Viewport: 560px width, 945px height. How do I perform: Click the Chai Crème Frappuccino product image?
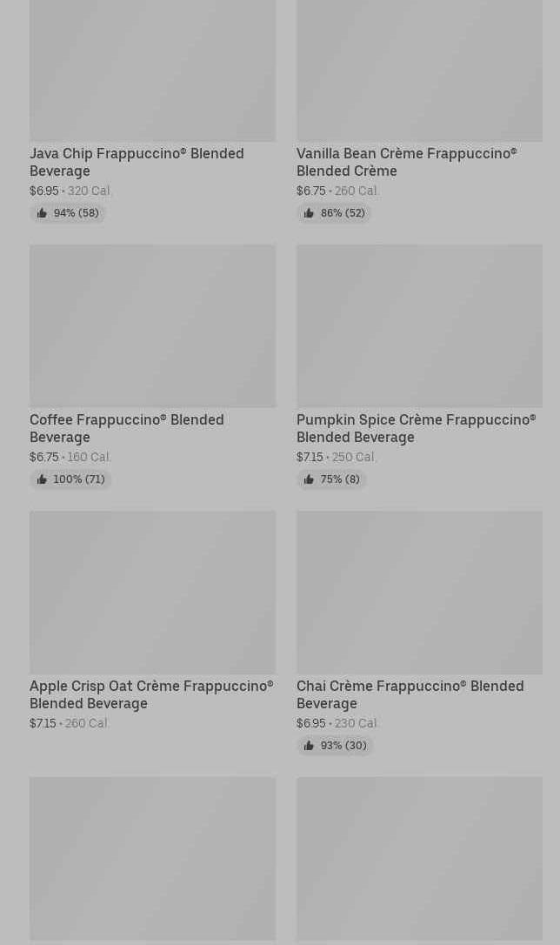419,592
